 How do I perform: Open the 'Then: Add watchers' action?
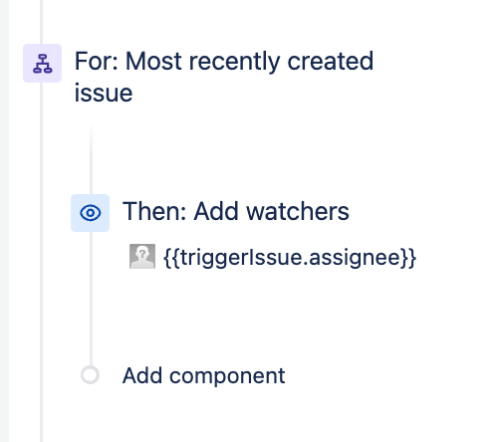(x=236, y=211)
